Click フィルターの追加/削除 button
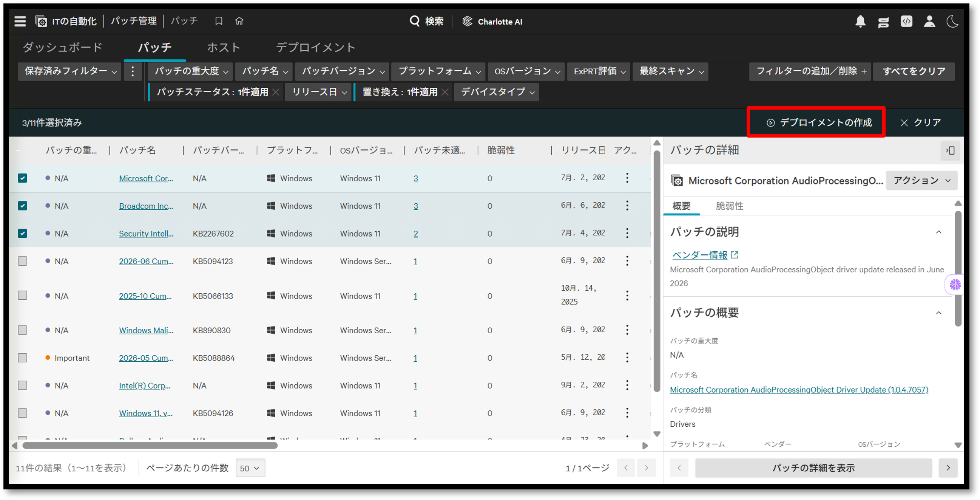The image size is (980, 500). [811, 71]
